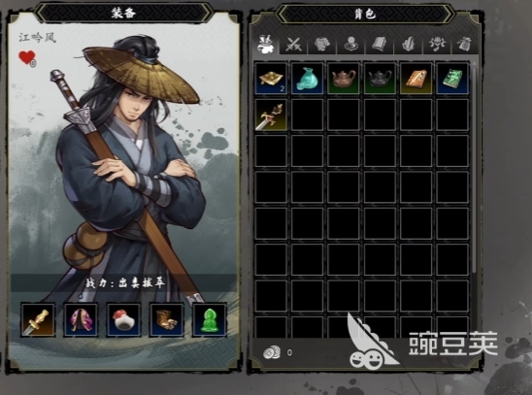This screenshot has width=532, height=395.
Task: Open the armor clothing tab
Action: click(x=321, y=45)
